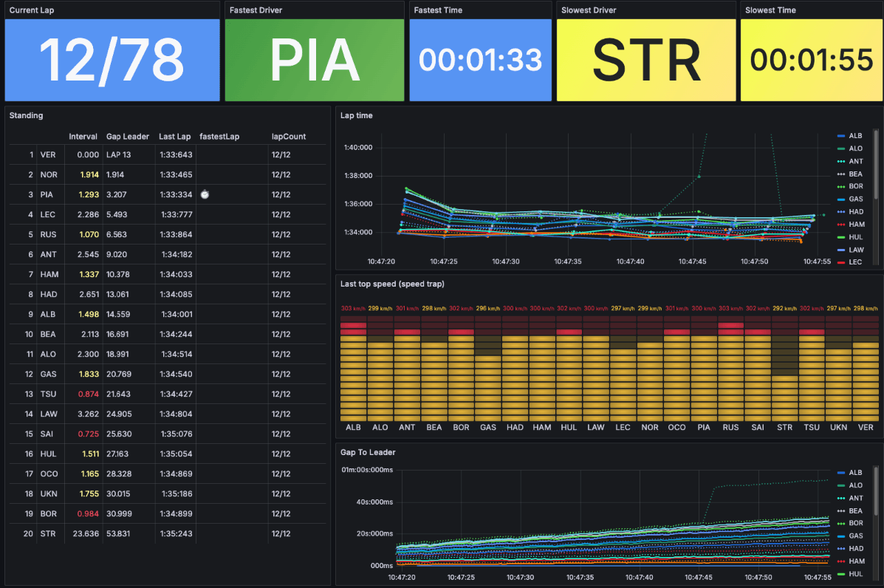The image size is (884, 588).
Task: Click the green HUL color swatch in Lap time legend
Action: pyautogui.click(x=841, y=237)
